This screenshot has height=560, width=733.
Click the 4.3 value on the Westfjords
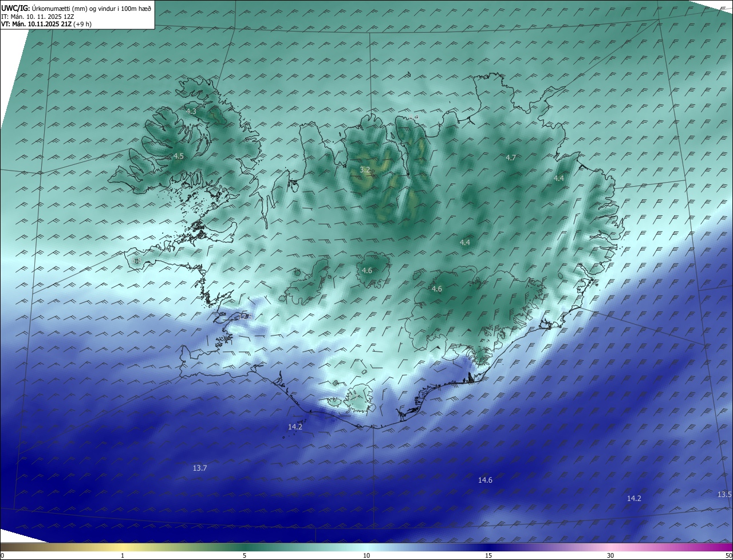(191, 111)
